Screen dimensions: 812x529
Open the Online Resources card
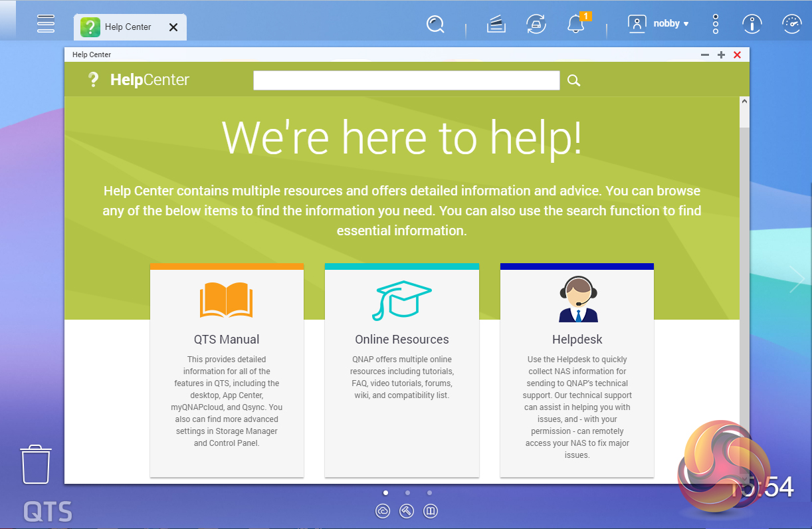click(x=402, y=370)
